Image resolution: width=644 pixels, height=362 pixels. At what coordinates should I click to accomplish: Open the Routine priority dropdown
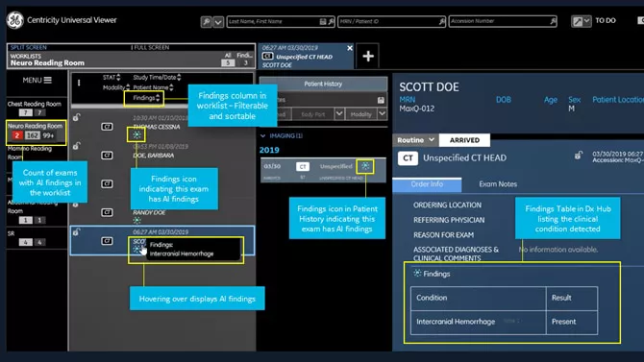click(415, 140)
